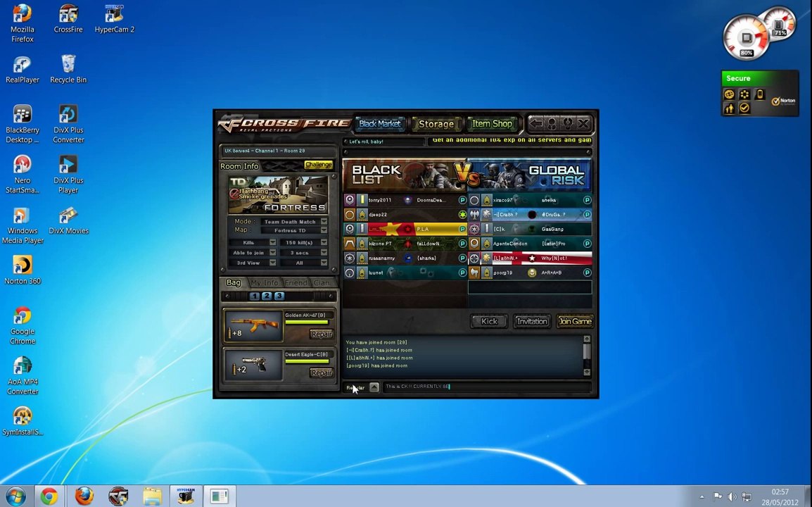Click the P icon on luunet's row
This screenshot has height=507, width=812.
coord(462,273)
